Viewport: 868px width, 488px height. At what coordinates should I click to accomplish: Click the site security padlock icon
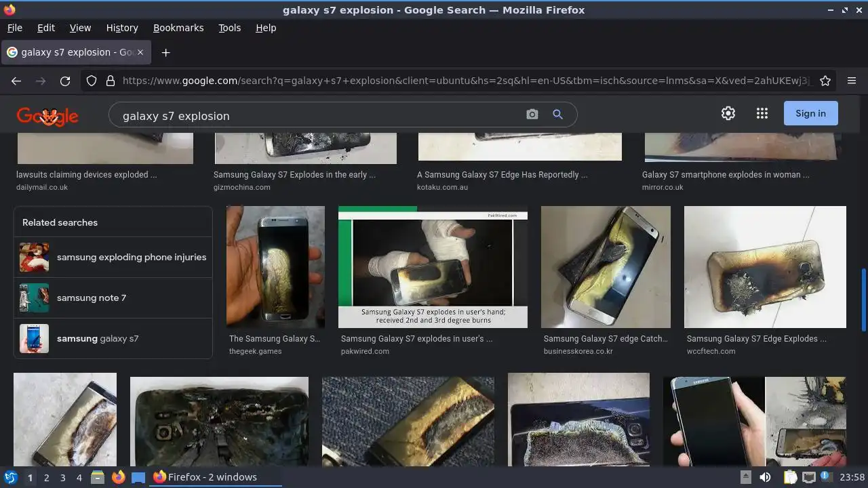point(111,81)
